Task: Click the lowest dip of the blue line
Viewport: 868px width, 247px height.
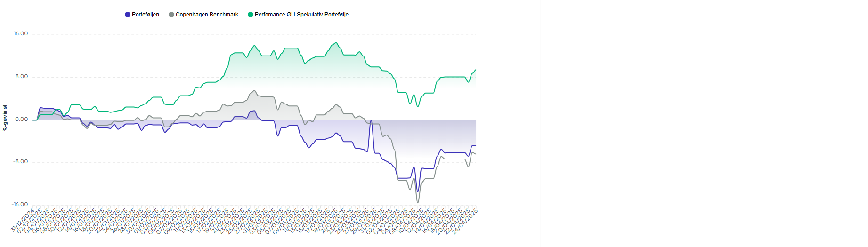Action: [417, 191]
